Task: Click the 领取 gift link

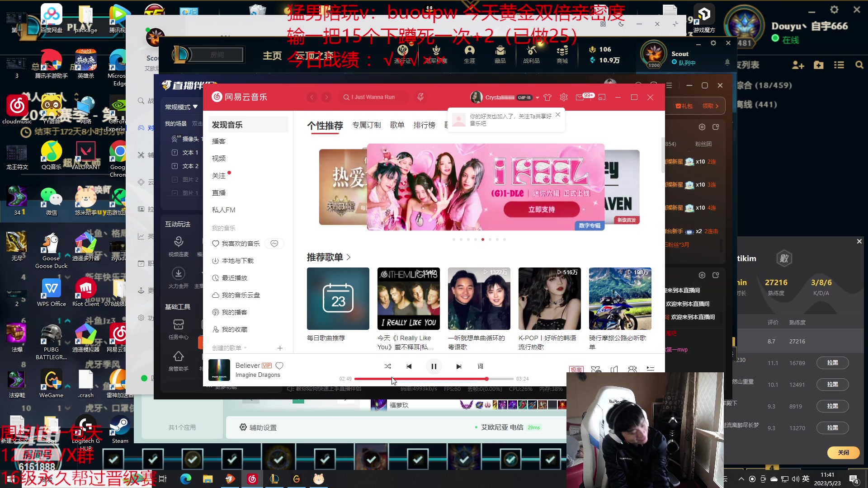Action: click(x=710, y=106)
